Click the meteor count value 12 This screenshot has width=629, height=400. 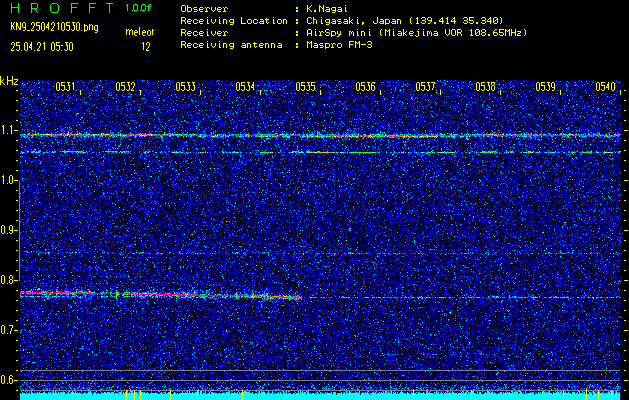click(x=146, y=47)
